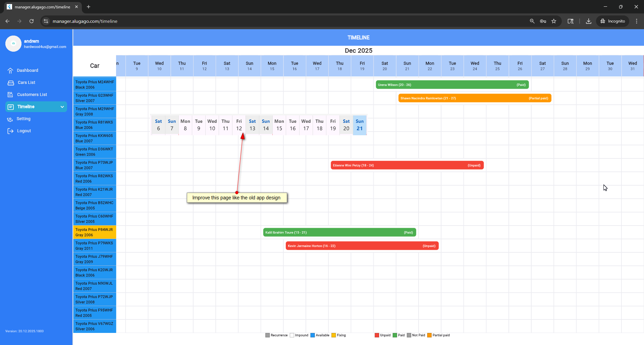The height and width of the screenshot is (345, 644).
Task: Click the manager.alugago.com/timeline browser tab
Action: click(x=42, y=7)
